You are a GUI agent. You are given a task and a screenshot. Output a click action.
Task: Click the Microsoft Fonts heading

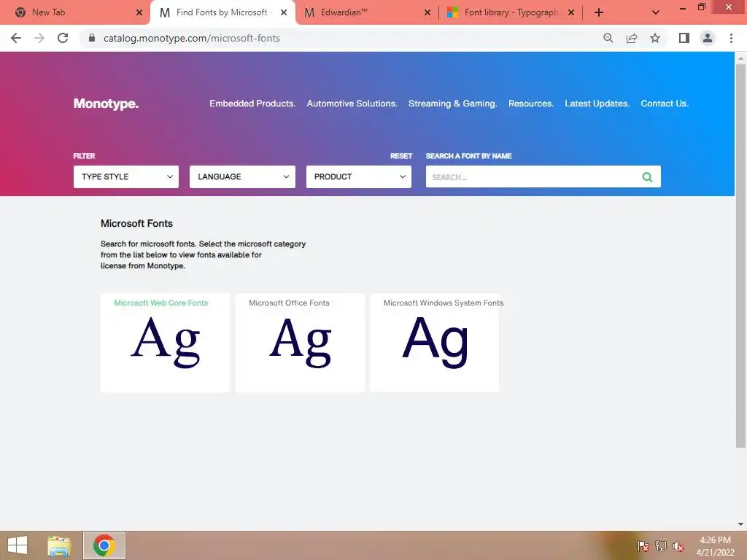(136, 223)
